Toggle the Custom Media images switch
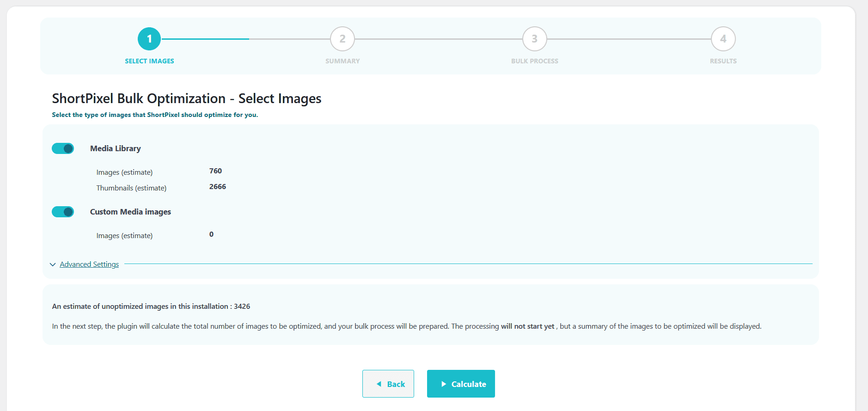This screenshot has width=868, height=411. [63, 212]
